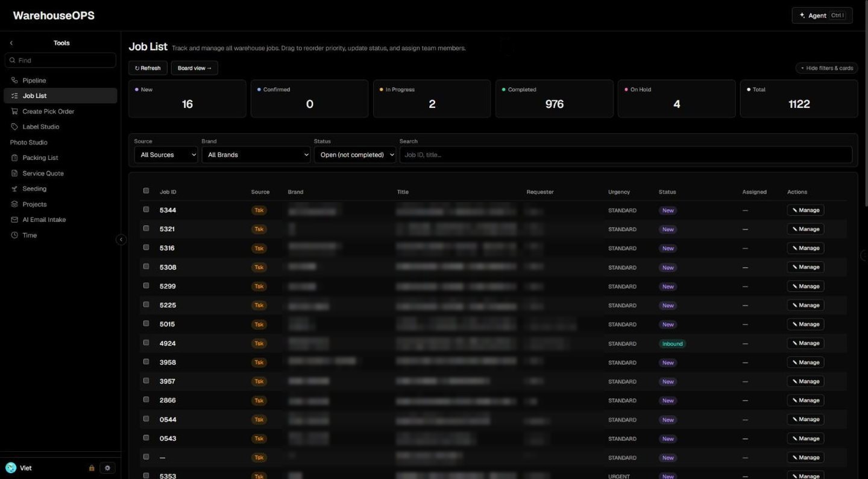The width and height of the screenshot is (868, 479).
Task: Open Photo Studio section
Action: click(x=28, y=142)
